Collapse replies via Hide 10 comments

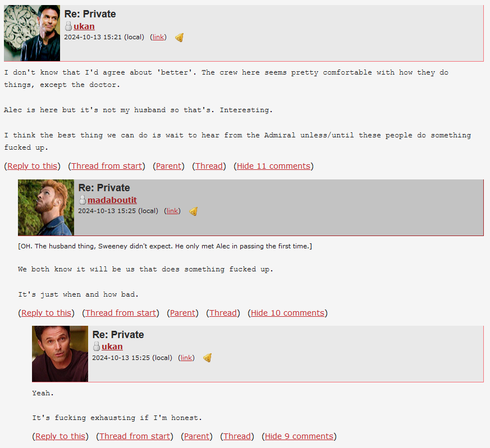(287, 313)
